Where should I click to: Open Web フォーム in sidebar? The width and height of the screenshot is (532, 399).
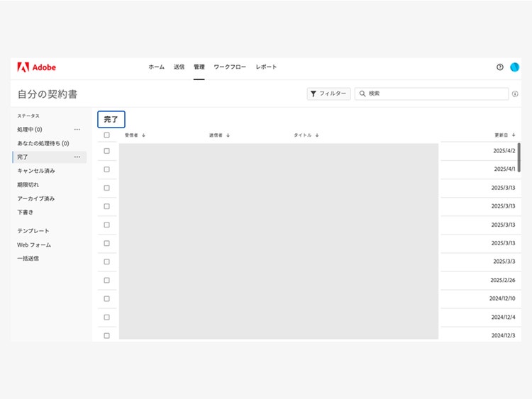[x=34, y=245]
